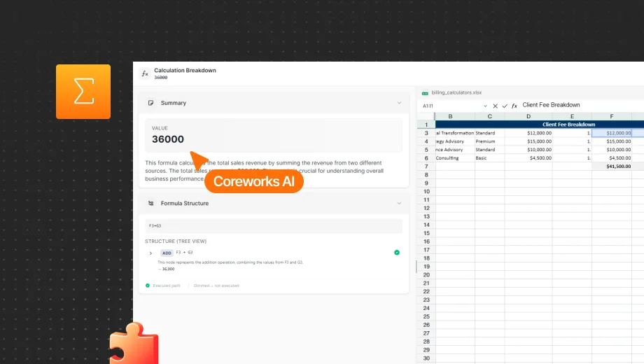Select the $41,500.00 total cell
644x364 pixels.
(611, 167)
